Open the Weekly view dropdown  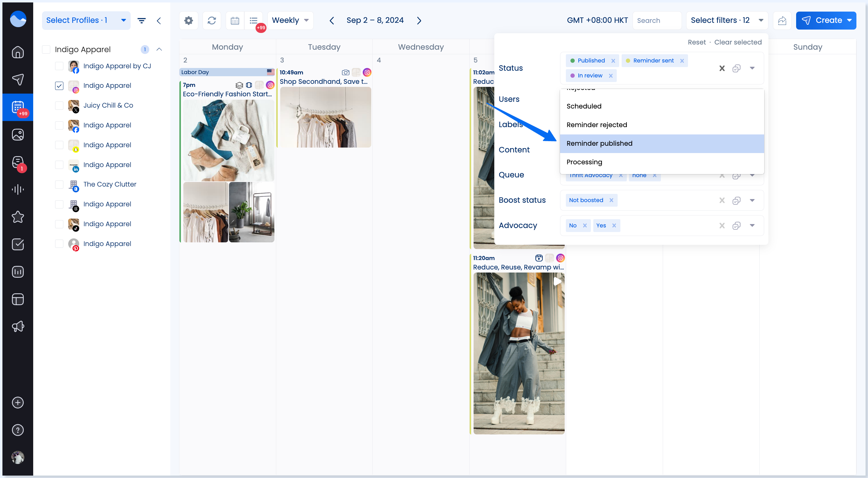291,21
